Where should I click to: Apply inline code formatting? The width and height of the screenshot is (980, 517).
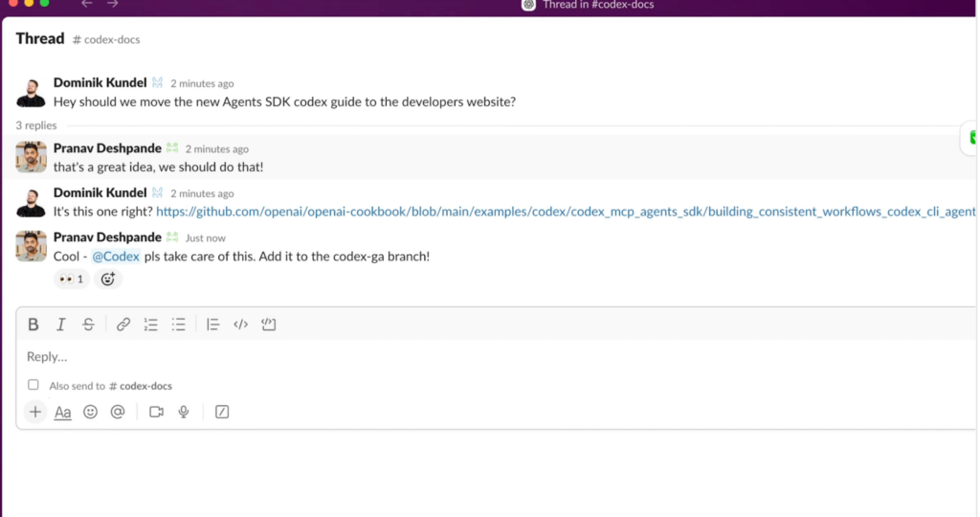[x=241, y=325]
